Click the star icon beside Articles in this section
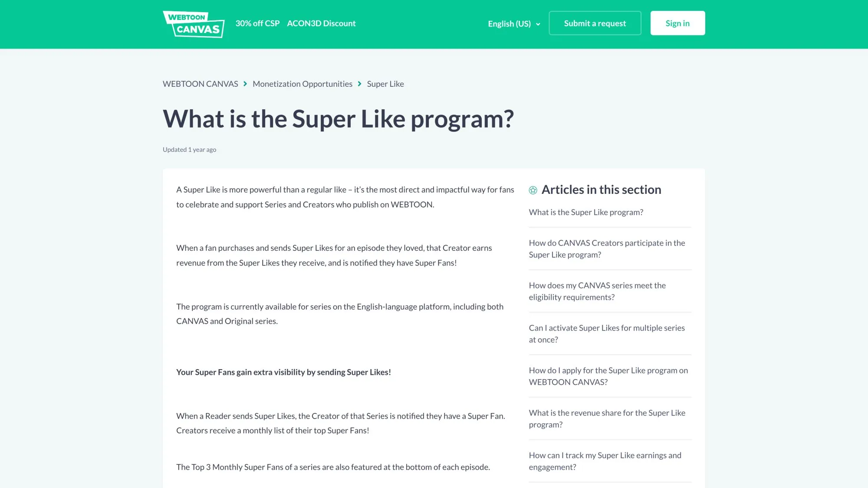 tap(533, 190)
